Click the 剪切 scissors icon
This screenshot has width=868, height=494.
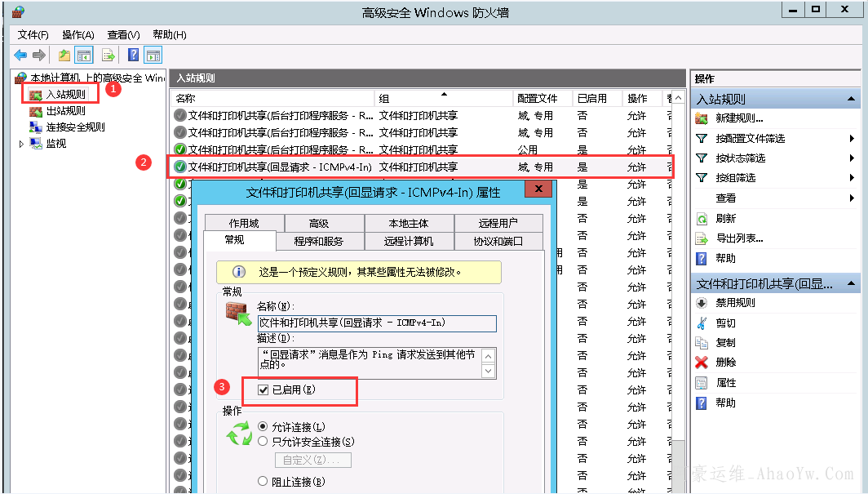tap(702, 323)
